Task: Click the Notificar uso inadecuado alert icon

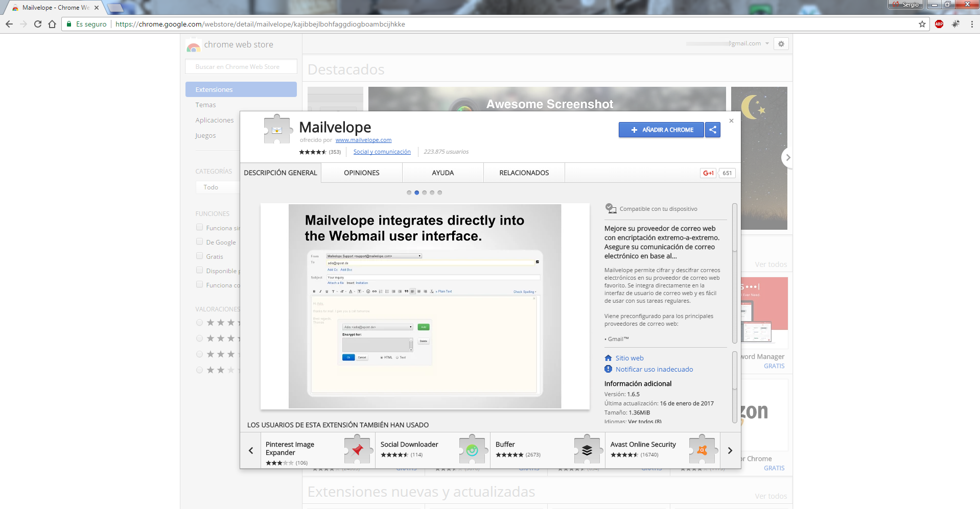Action: 608,369
